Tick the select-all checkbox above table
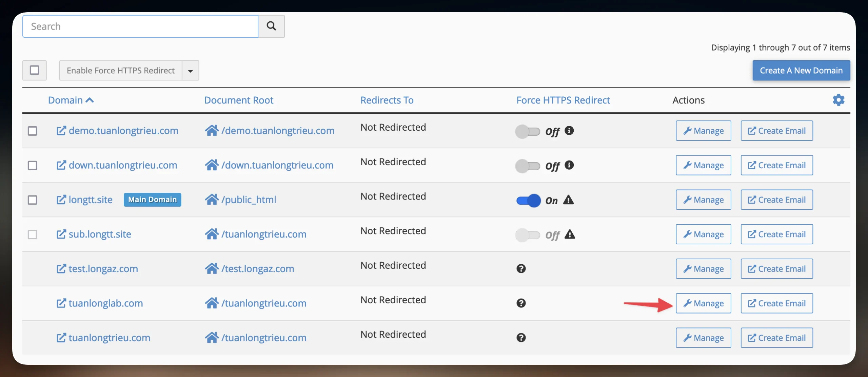 (35, 70)
